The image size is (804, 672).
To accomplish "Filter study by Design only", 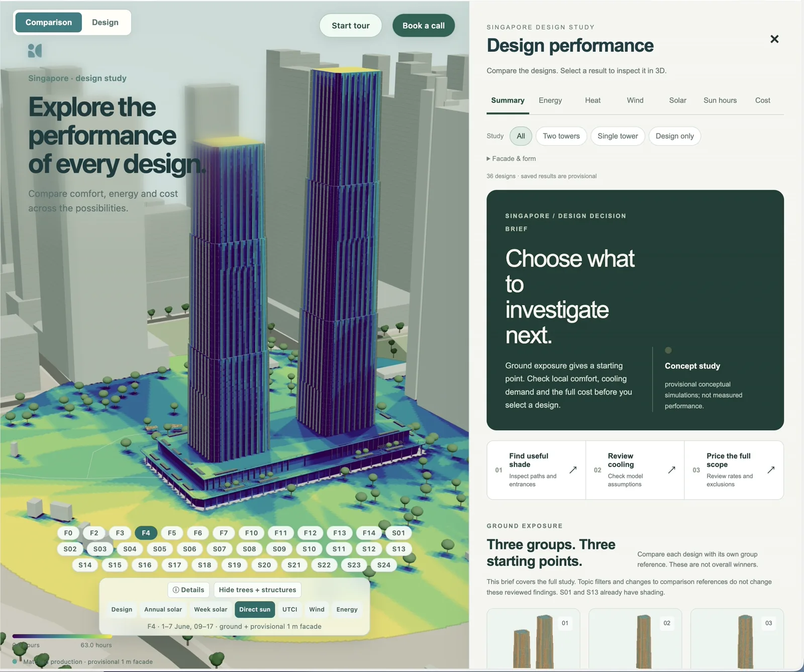I will [674, 136].
